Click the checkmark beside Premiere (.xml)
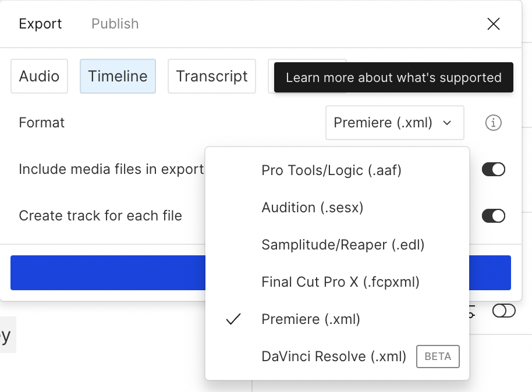This screenshot has width=532, height=392. [233, 319]
